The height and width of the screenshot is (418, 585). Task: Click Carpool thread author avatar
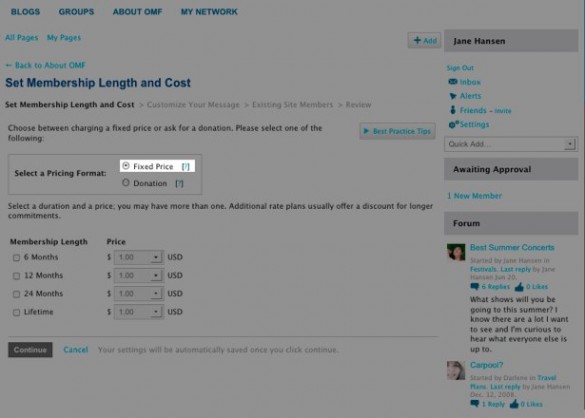(456, 370)
